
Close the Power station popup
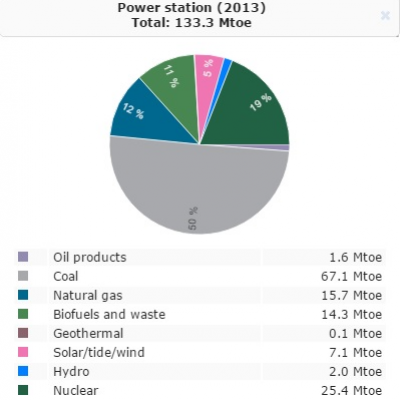tap(385, 15)
